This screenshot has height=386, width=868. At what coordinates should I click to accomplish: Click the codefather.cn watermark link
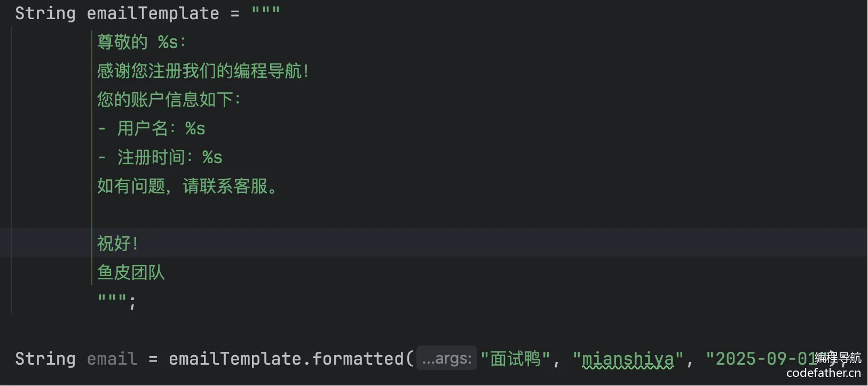point(823,373)
